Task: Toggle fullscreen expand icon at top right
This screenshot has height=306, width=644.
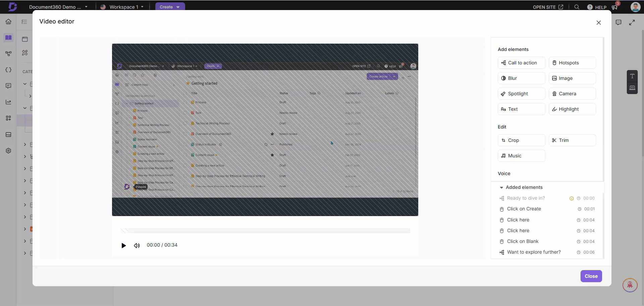Action: (632, 22)
